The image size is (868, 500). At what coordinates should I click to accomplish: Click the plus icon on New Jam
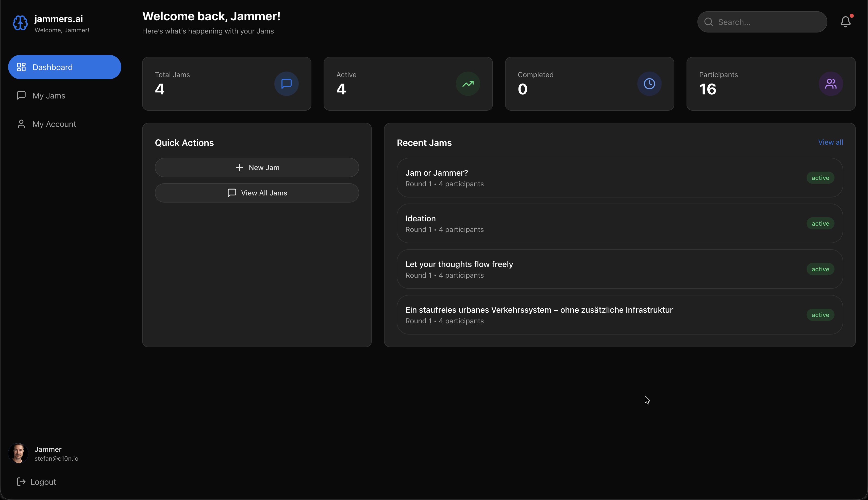pyautogui.click(x=239, y=167)
